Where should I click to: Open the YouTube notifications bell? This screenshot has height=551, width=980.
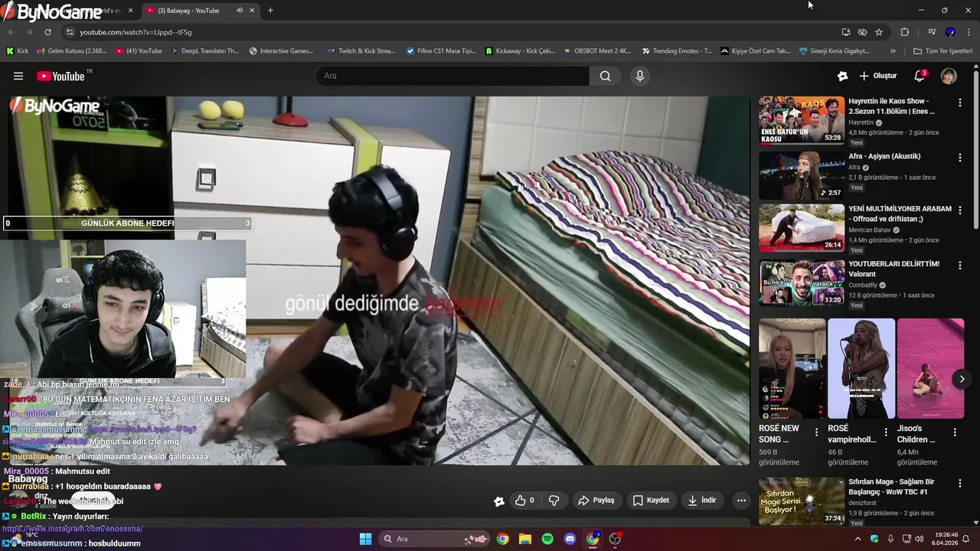(x=920, y=76)
